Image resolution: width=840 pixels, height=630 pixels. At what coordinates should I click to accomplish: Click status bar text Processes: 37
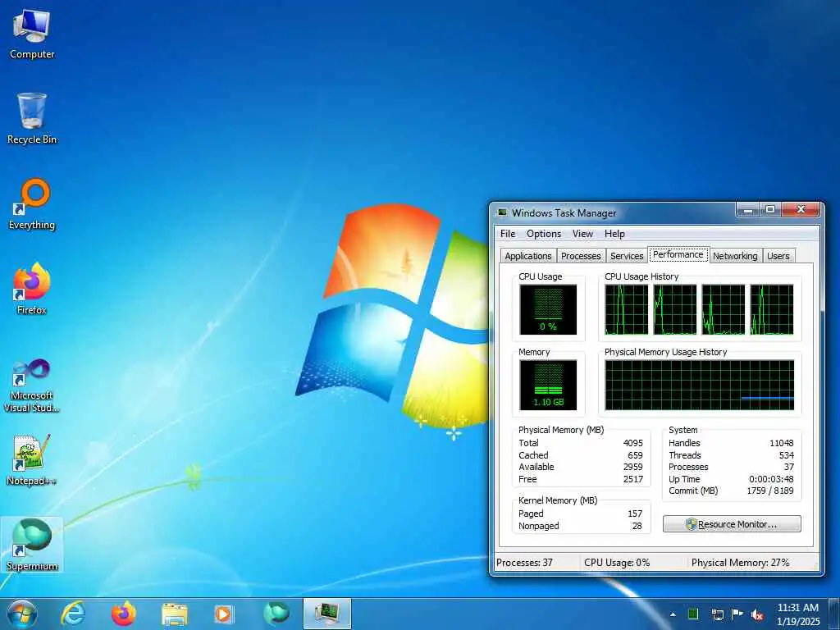(x=524, y=563)
